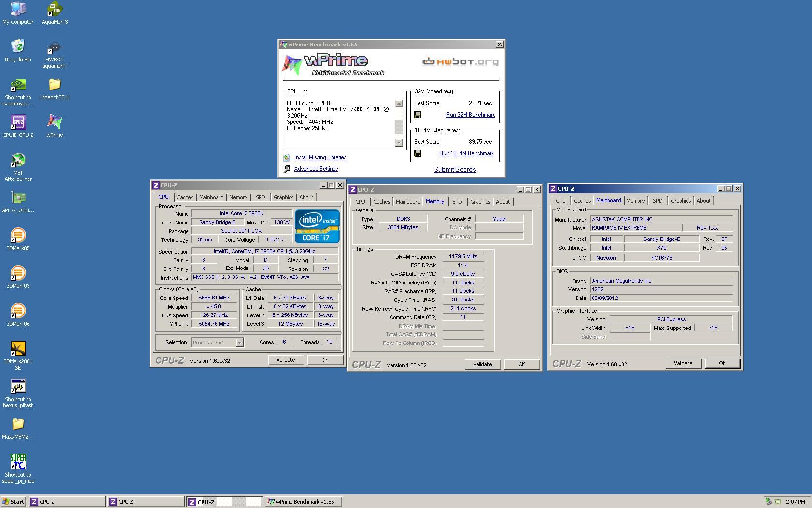Click Advanced Settings wrench icon

pyautogui.click(x=287, y=169)
